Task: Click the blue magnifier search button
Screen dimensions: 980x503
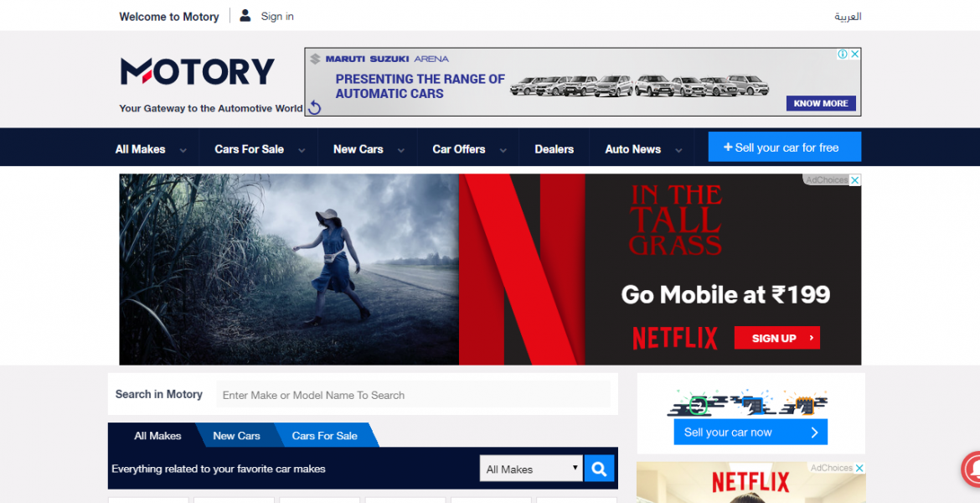Action: tap(599, 469)
